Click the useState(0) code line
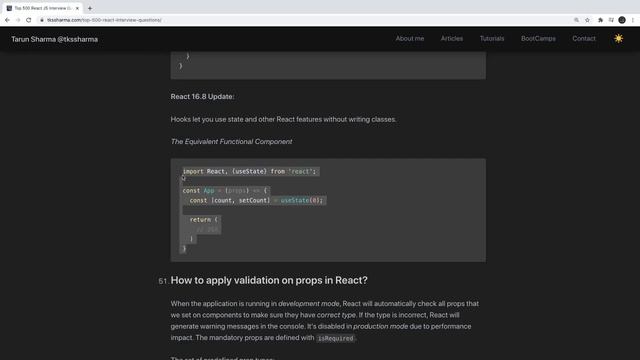 coord(256,200)
